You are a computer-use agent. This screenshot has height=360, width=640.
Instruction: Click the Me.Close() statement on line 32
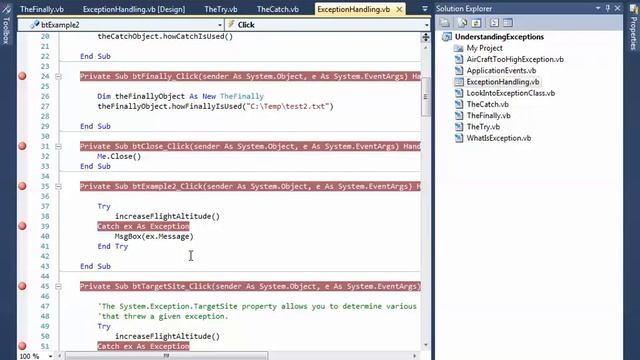click(119, 156)
